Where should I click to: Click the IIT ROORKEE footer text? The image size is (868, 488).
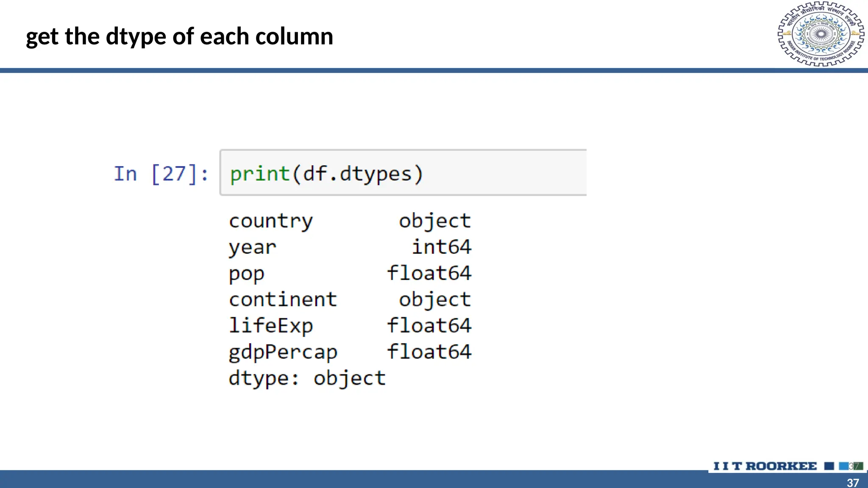pyautogui.click(x=765, y=466)
